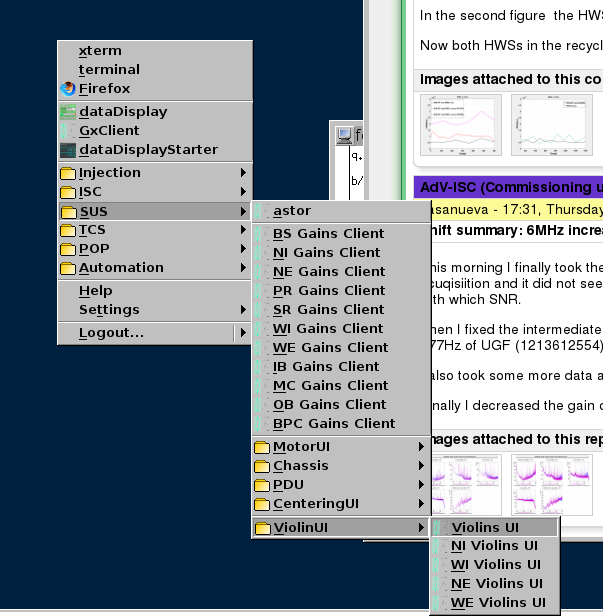Click the dataDisplay application icon
The height and width of the screenshot is (616, 603).
[x=68, y=112]
